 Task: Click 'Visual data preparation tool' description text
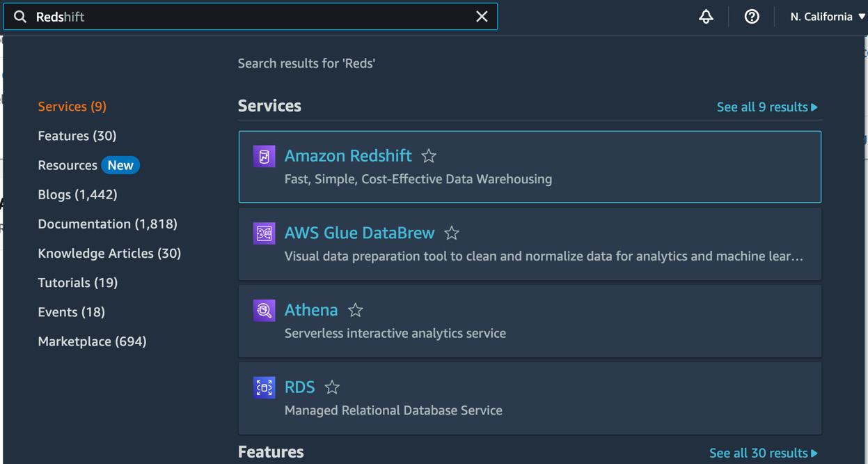[x=544, y=256]
